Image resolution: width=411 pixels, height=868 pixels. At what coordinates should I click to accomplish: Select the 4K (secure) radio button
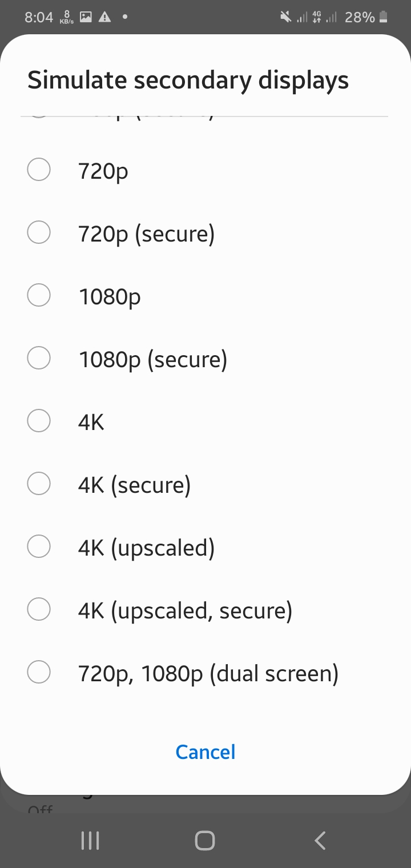pos(39,484)
